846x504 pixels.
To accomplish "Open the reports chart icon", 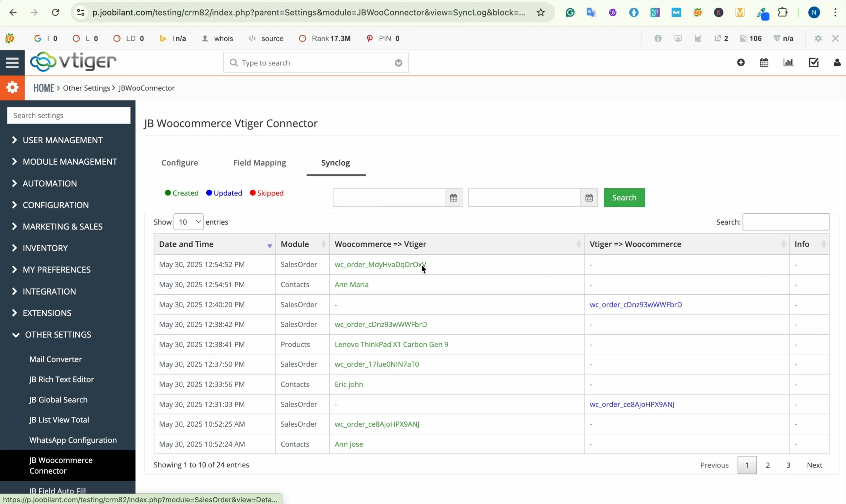I will 788,62.
